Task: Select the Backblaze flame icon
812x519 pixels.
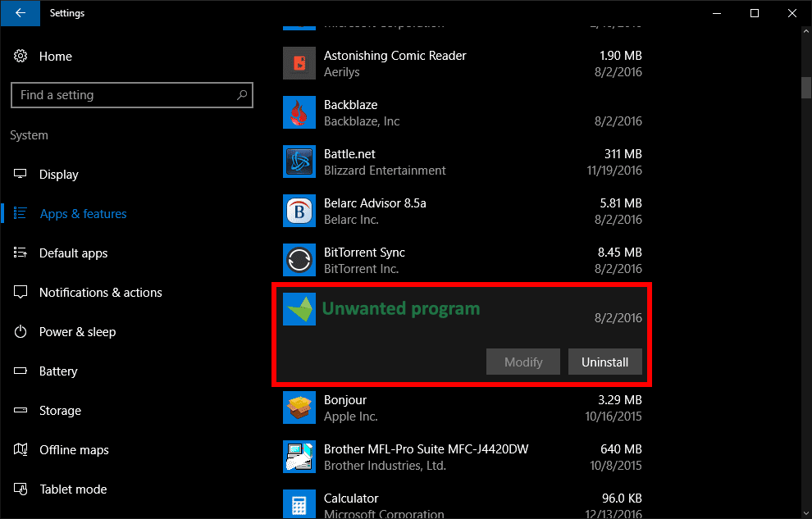Action: (299, 112)
